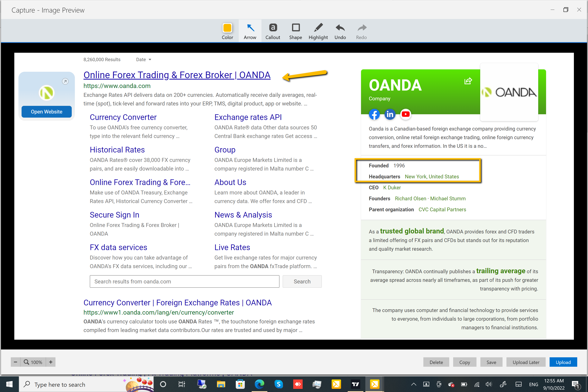This screenshot has width=588, height=392.
Task: Open the Windows Start menu
Action: coord(9,384)
